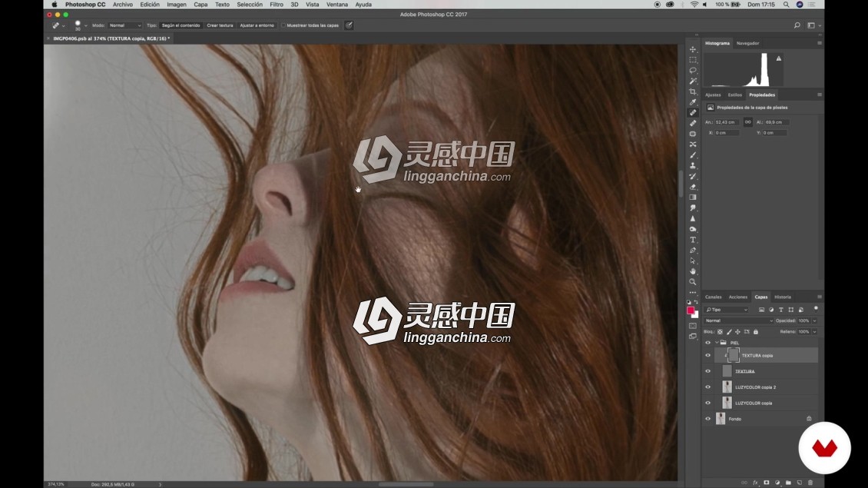Hide the TEXTURA layer

[707, 371]
